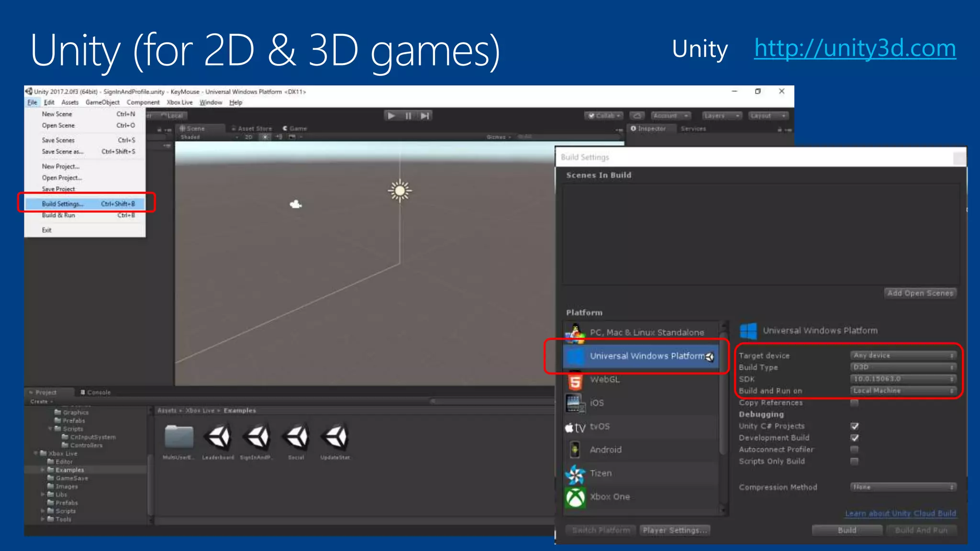
Task: Choose Build Settings... from File menu
Action: pos(85,204)
